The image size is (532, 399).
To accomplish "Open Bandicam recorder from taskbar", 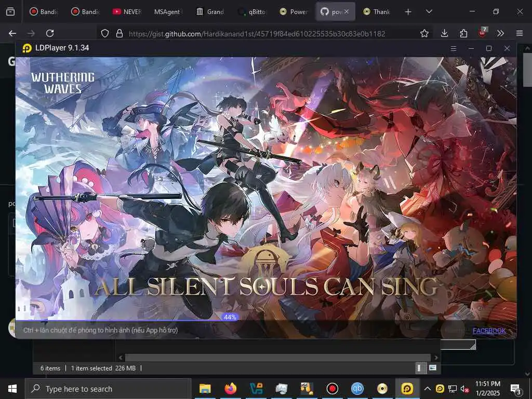I will coord(332,389).
